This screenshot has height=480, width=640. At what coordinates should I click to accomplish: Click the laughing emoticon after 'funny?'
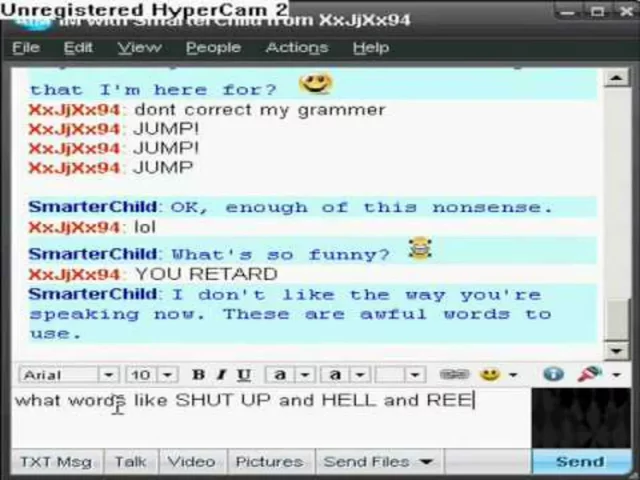tap(420, 248)
